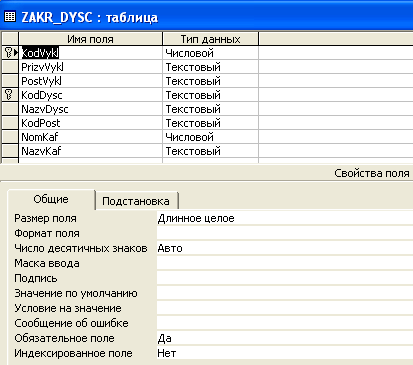The width and height of the screenshot is (413, 365).
Task: Click the Тип данных column header
Action: point(211,39)
